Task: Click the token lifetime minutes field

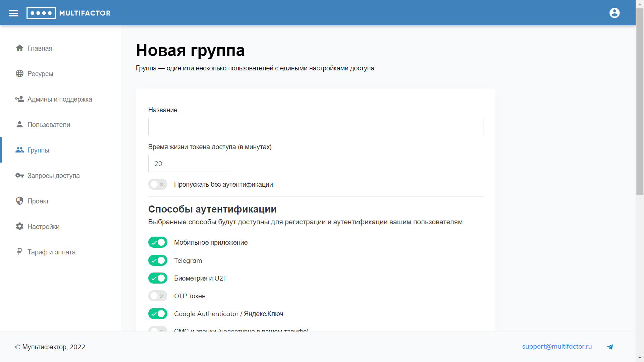Action: pos(190,164)
